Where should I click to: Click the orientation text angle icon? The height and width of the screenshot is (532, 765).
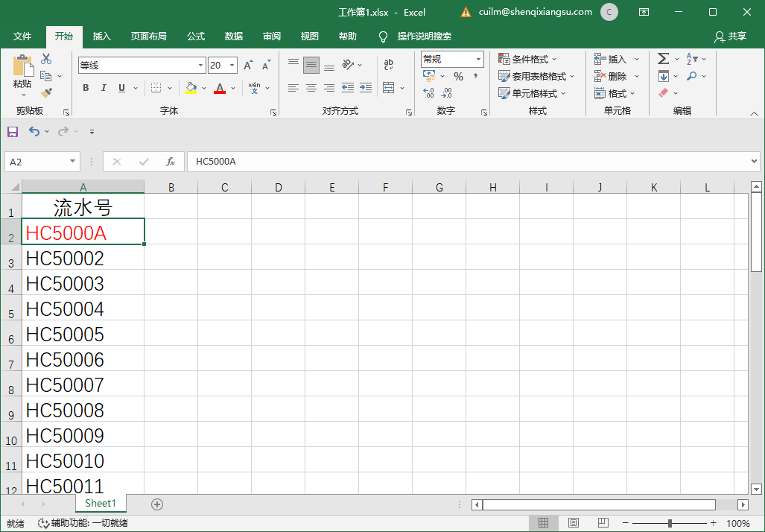pyautogui.click(x=347, y=64)
